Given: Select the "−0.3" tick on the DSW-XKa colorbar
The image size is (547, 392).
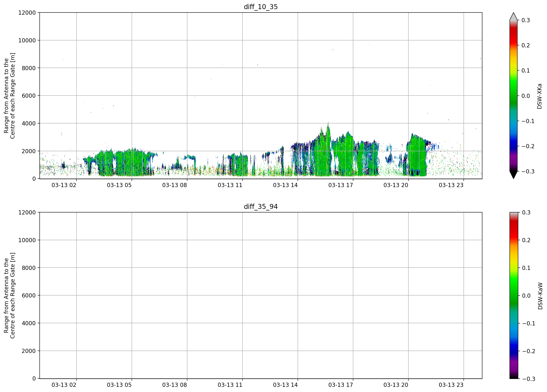Looking at the screenshot, I should pyautogui.click(x=528, y=172).
